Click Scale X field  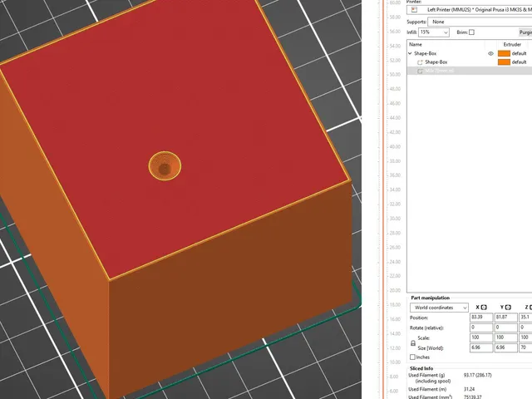tap(481, 337)
